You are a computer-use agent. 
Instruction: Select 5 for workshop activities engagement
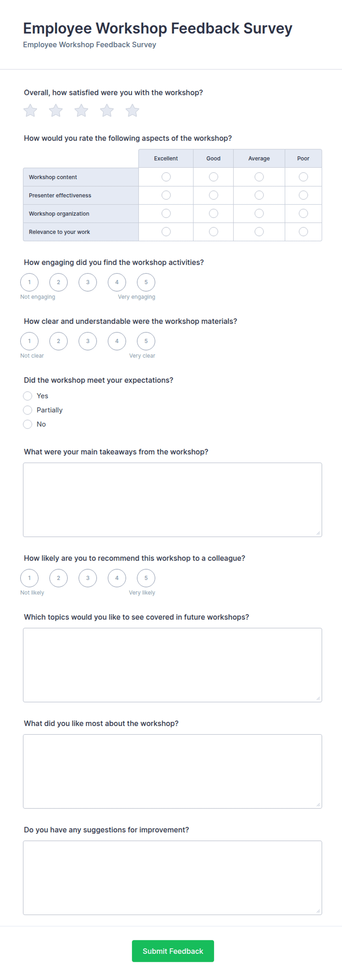point(146,282)
